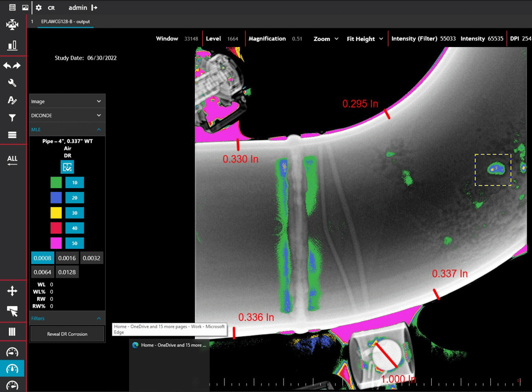Open the Fit Height dropdown

click(x=365, y=39)
